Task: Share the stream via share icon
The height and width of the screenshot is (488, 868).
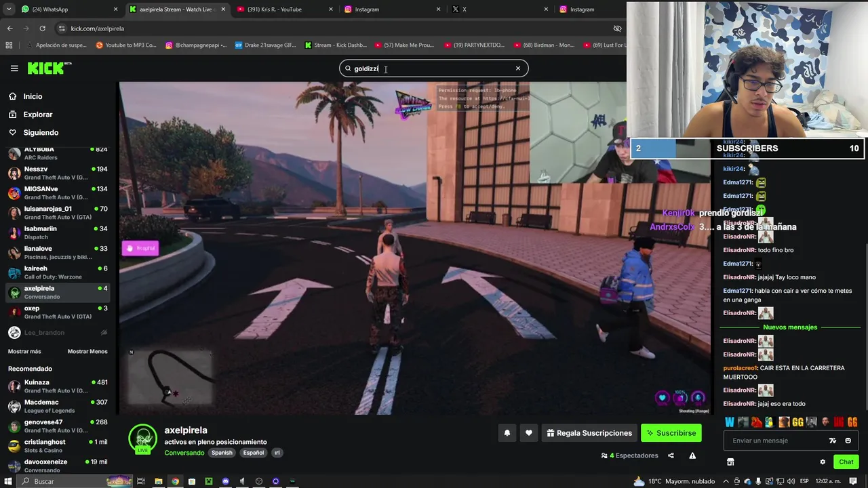Action: click(671, 455)
